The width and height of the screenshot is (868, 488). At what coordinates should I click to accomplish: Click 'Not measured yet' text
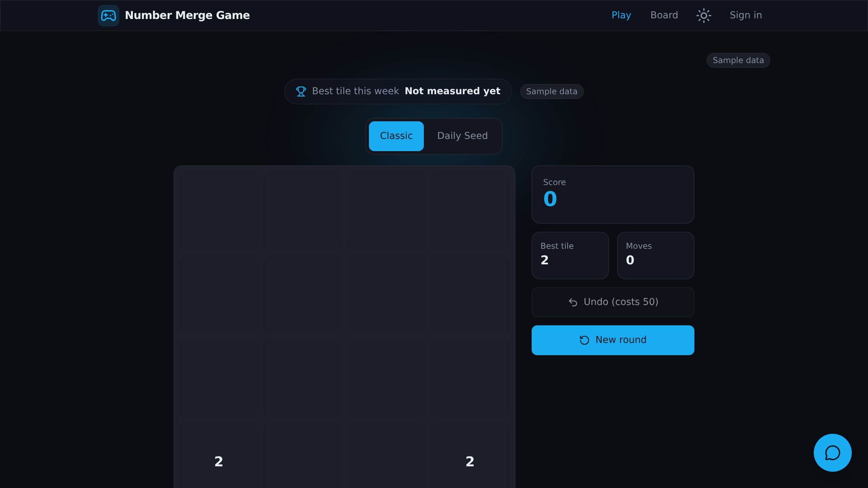[452, 91]
